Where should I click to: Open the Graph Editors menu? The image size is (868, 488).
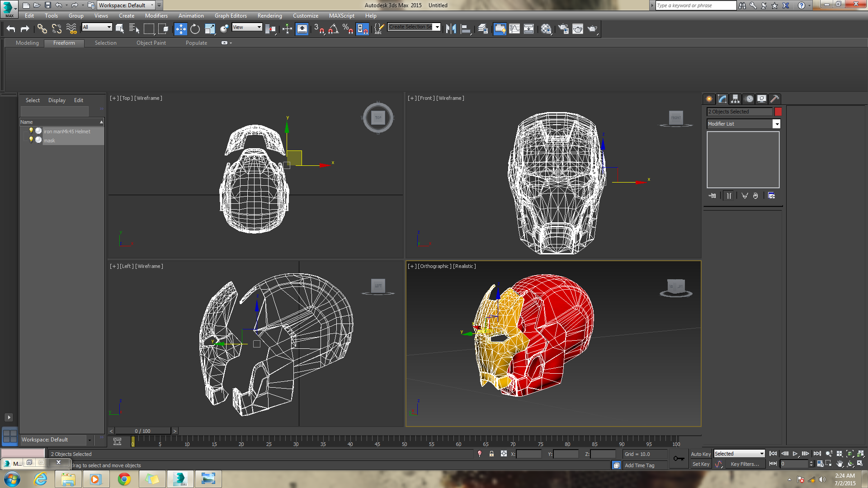[x=231, y=16]
